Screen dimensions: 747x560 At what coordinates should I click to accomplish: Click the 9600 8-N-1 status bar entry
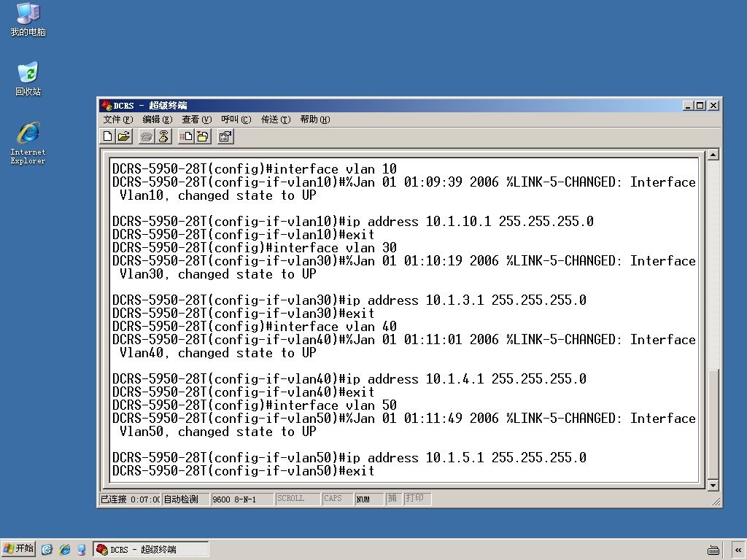point(241,499)
